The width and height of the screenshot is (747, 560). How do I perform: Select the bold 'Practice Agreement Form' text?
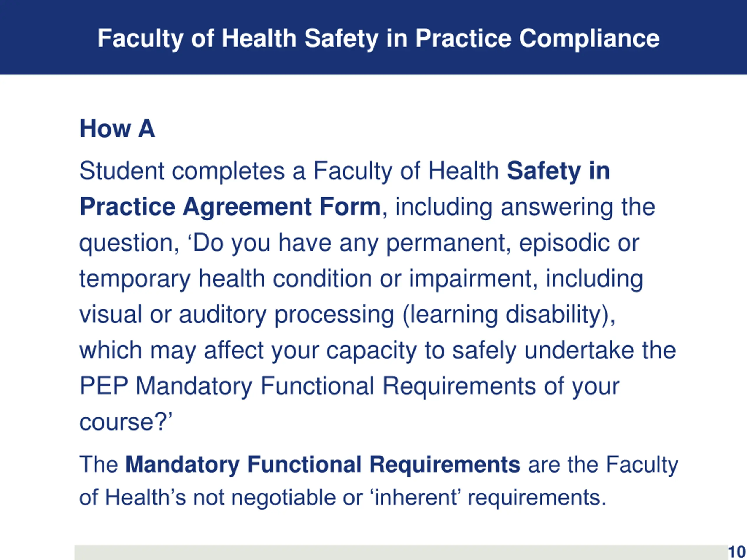coord(230,206)
